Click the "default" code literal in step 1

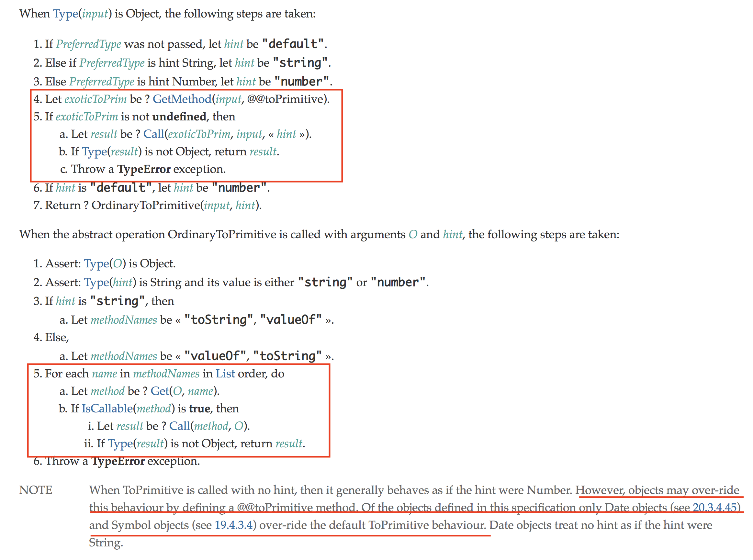pos(293,44)
